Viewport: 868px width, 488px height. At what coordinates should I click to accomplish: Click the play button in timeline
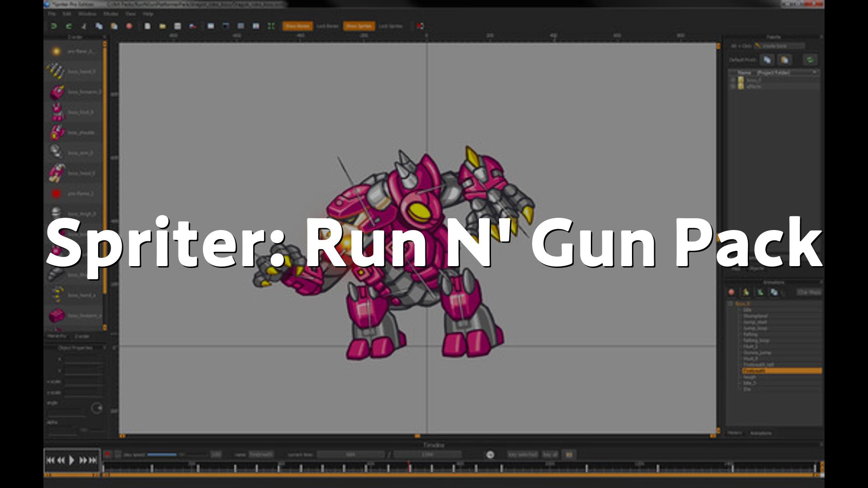pos(71,460)
